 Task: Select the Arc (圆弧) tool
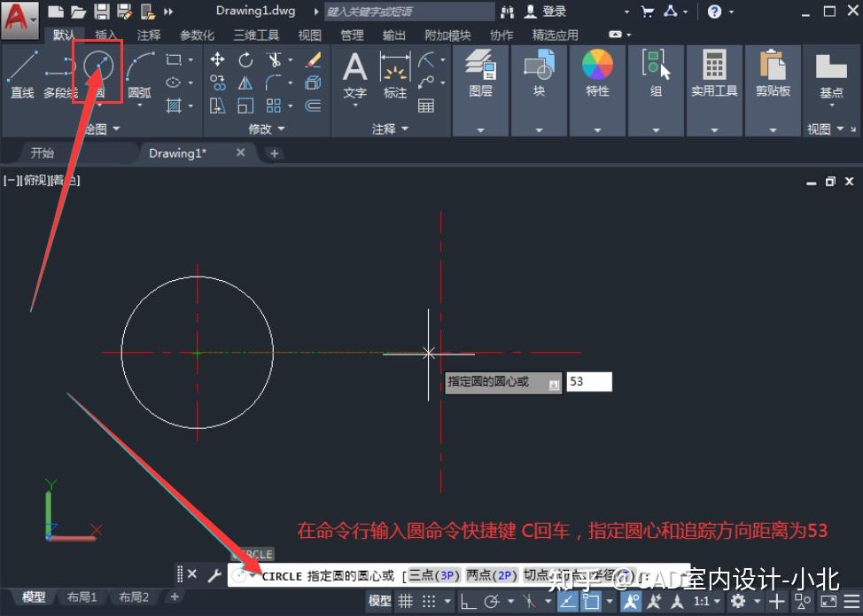140,74
